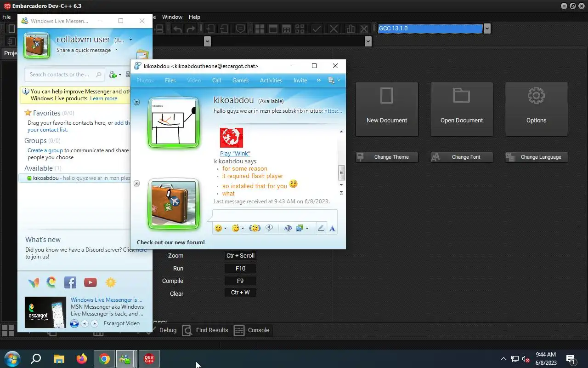This screenshot has height=368, width=588.
Task: Open the GCC 13.1.0 compiler dropdown
Action: click(x=487, y=29)
